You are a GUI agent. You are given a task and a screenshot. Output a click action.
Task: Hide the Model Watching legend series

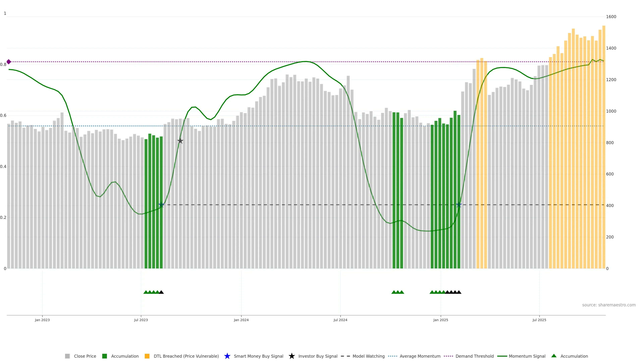368,356
